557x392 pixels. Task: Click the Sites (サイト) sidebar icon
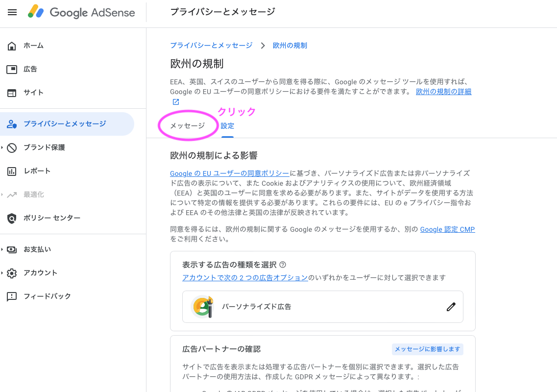[12, 93]
